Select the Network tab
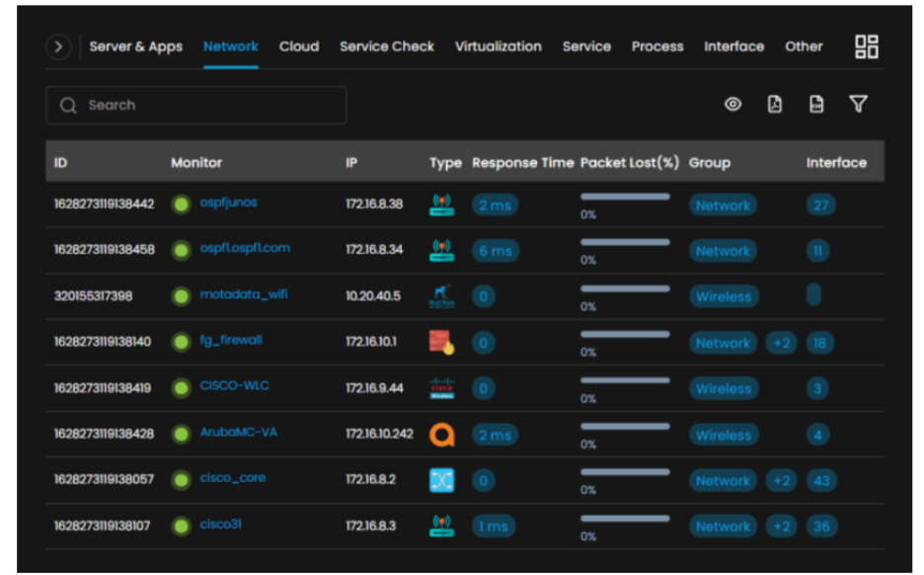 pyautogui.click(x=230, y=46)
